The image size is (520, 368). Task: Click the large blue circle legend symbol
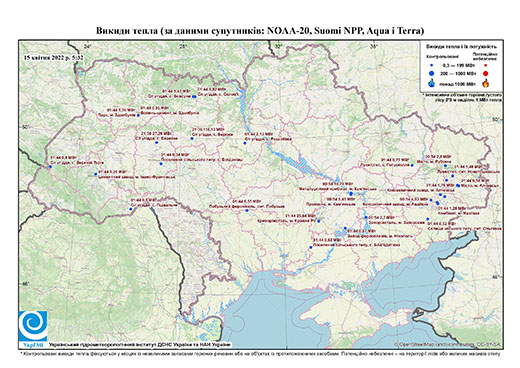431,74
